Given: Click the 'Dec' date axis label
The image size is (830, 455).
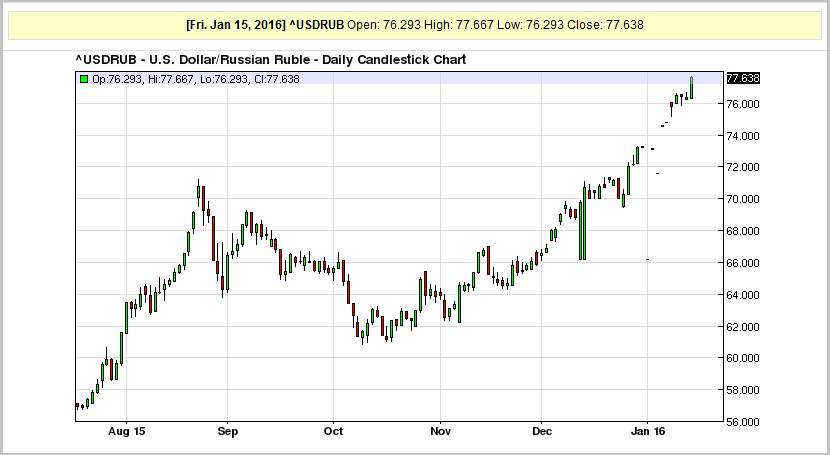Looking at the screenshot, I should 542,431.
